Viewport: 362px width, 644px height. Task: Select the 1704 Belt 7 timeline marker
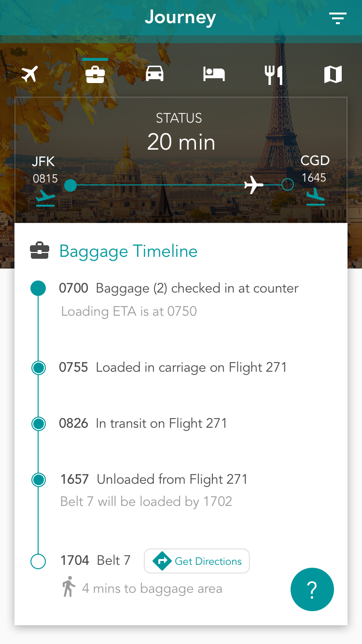pyautogui.click(x=38, y=561)
